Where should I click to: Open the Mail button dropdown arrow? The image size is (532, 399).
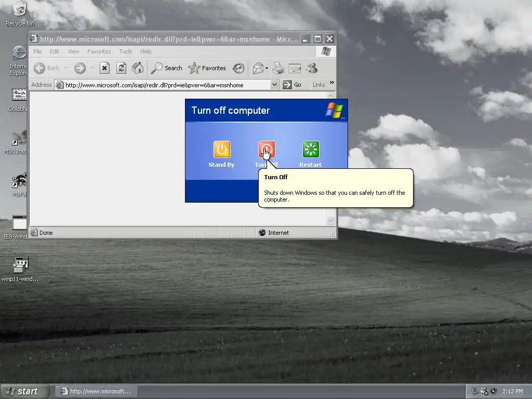click(x=267, y=68)
